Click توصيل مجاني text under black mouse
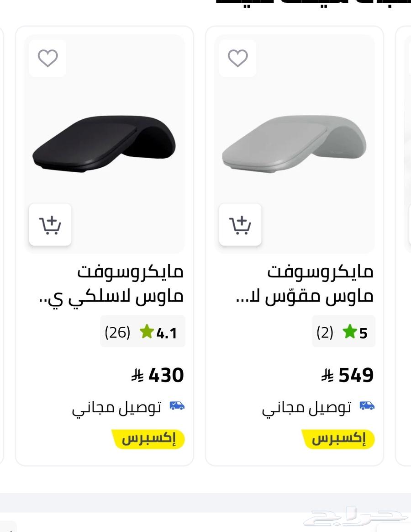 point(117,407)
